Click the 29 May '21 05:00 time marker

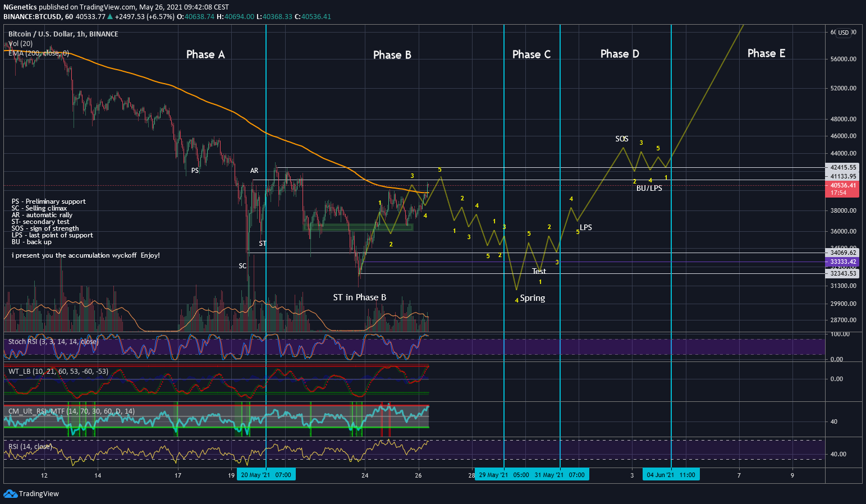503,475
